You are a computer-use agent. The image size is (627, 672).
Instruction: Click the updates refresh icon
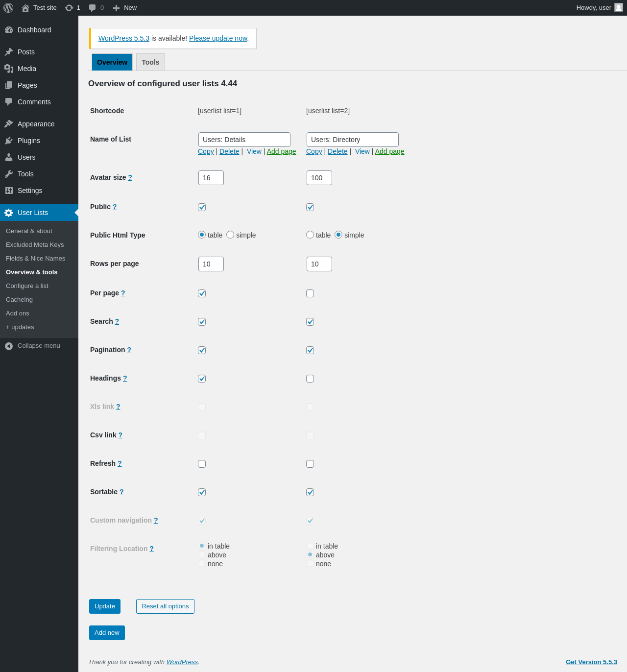[x=69, y=8]
